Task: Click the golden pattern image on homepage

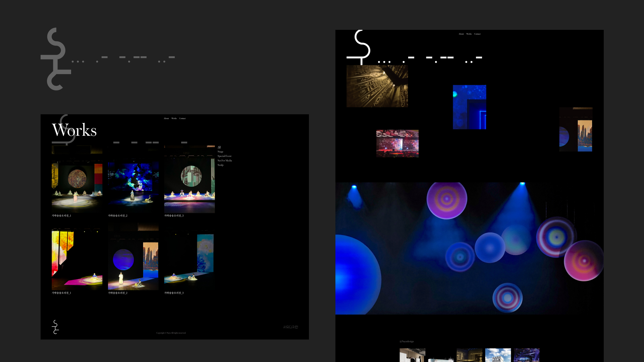Action: (x=377, y=86)
